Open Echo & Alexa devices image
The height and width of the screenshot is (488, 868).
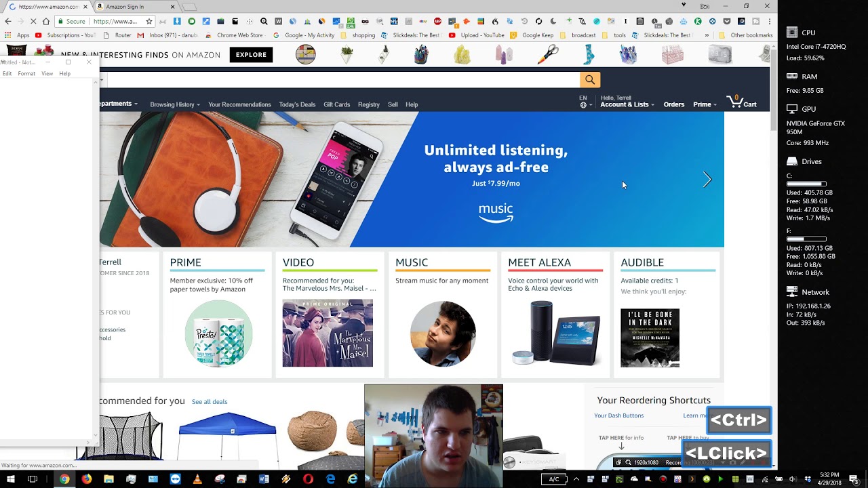tap(555, 333)
